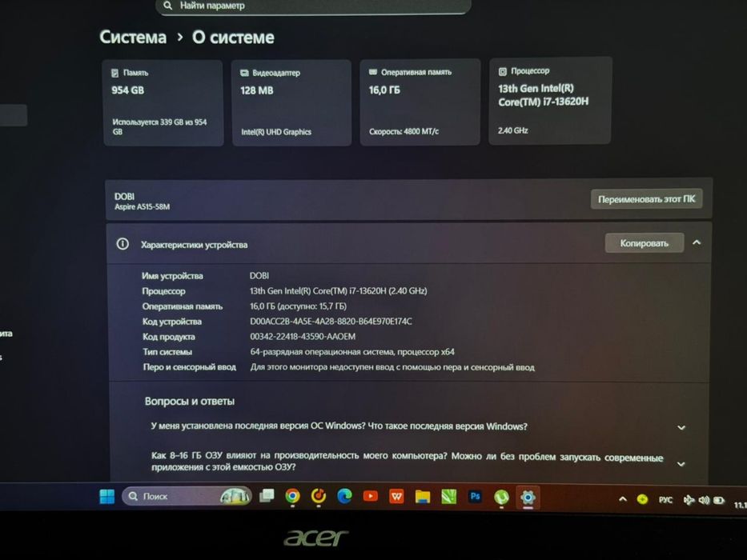
Task: Launch Microsoft Edge from the taskbar
Action: [x=344, y=497]
